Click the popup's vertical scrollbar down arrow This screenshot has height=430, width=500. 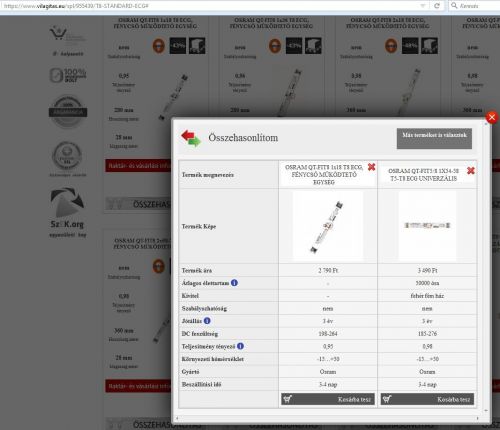pyautogui.click(x=486, y=410)
